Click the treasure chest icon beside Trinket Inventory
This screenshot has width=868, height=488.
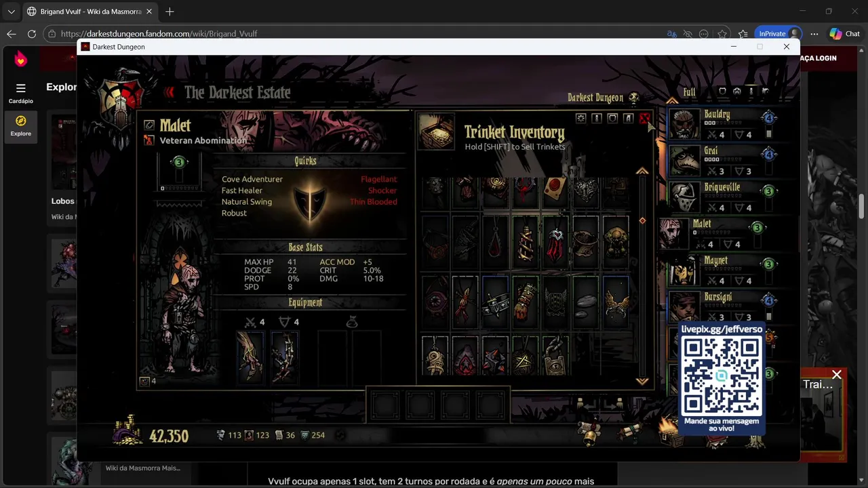[x=436, y=131]
